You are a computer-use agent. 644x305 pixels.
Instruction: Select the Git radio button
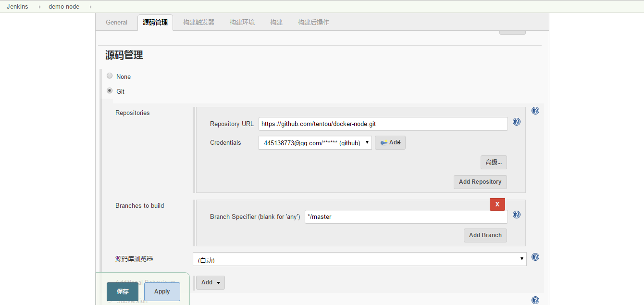pos(110,90)
